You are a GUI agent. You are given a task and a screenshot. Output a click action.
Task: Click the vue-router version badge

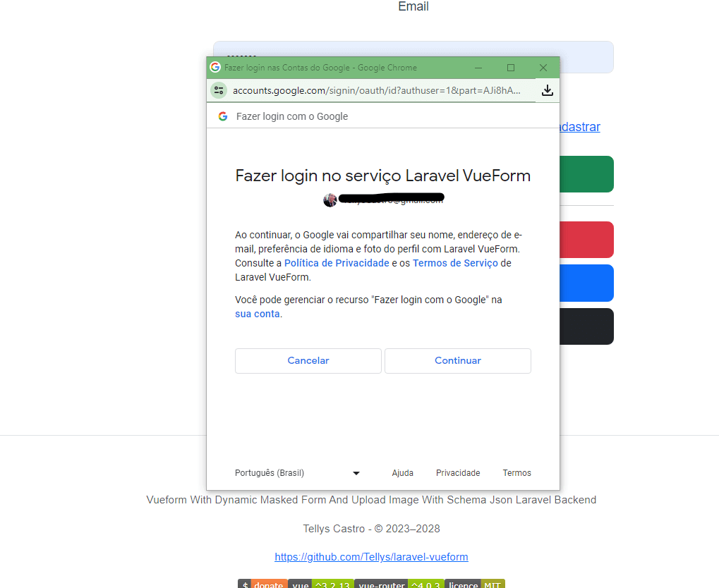pos(399,584)
